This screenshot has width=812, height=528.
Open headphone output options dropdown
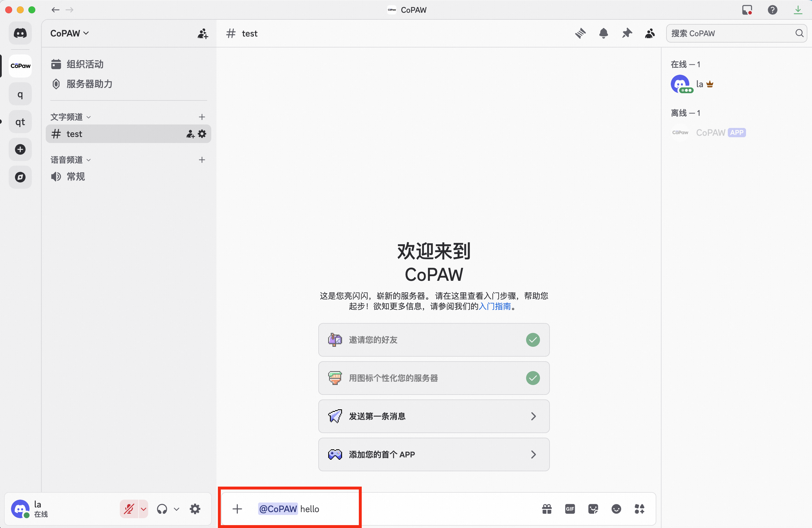tap(177, 509)
